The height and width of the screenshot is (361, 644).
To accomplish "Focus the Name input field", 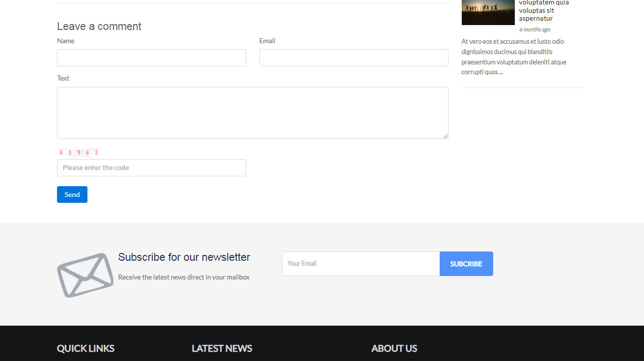I will coord(151,57).
